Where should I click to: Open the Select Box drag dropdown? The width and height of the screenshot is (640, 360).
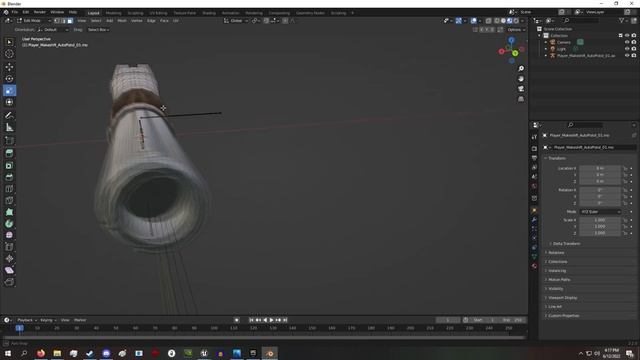coord(98,30)
